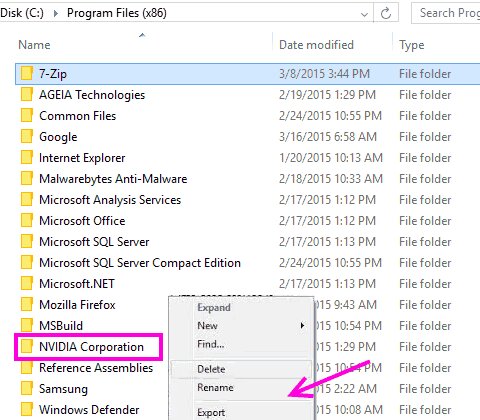480x420 pixels.
Task: Click the 3/8/2015 3:44 PM date cell
Action: pyautogui.click(x=324, y=74)
